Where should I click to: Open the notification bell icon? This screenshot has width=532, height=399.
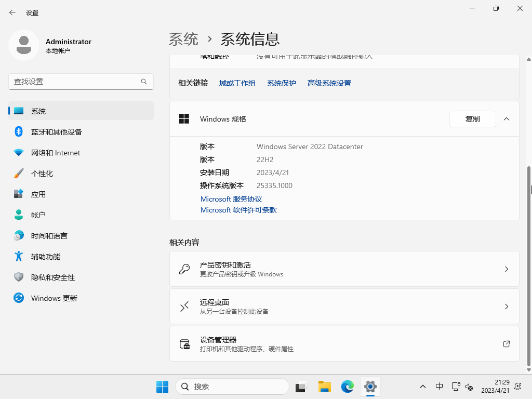518,387
